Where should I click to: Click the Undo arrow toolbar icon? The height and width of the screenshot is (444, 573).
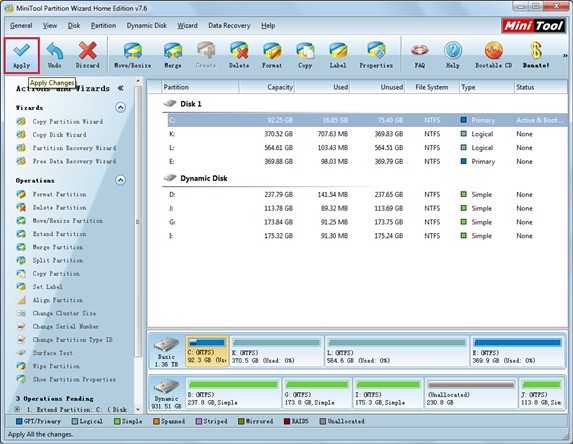(x=54, y=56)
